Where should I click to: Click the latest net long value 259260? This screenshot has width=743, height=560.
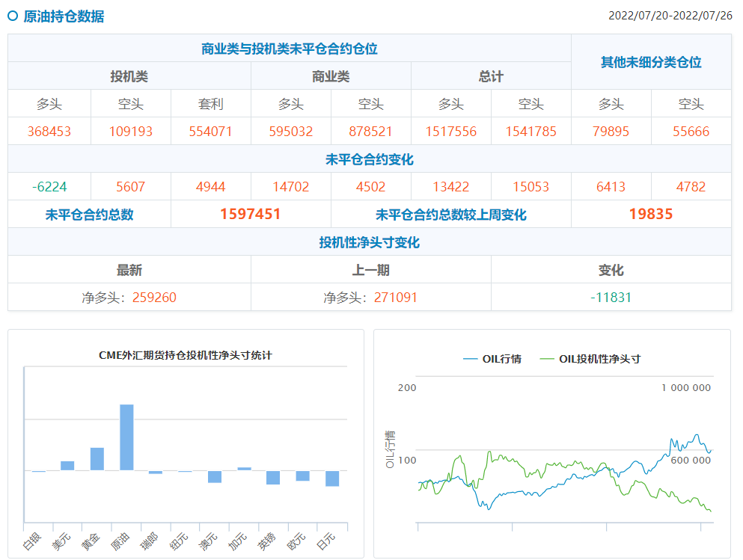click(154, 298)
